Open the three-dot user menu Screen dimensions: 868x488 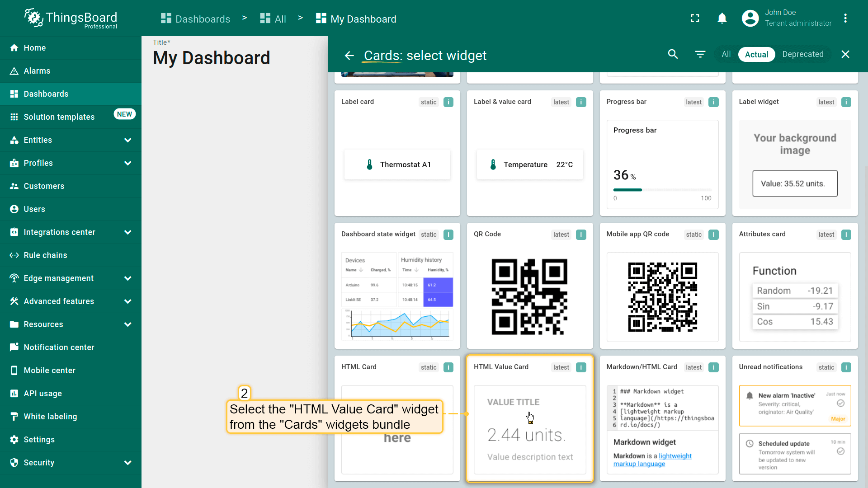tap(845, 19)
